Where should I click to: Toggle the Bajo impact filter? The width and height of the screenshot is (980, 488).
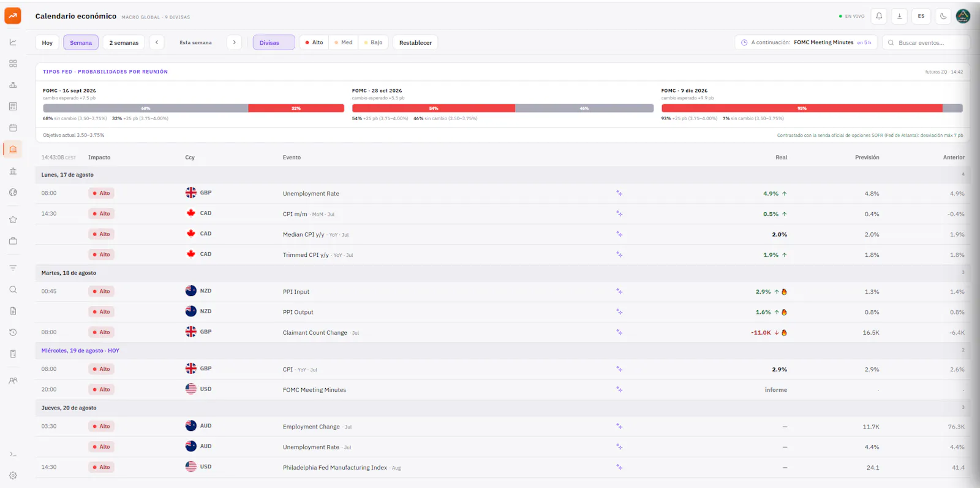pyautogui.click(x=373, y=42)
